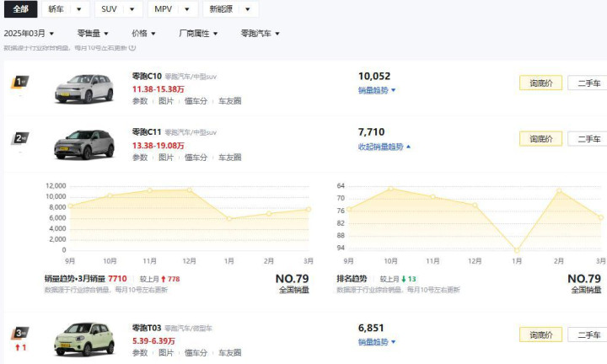Click the green down-arrow 13 ranking change
Viewport: 607px width, 364px height.
pos(409,279)
